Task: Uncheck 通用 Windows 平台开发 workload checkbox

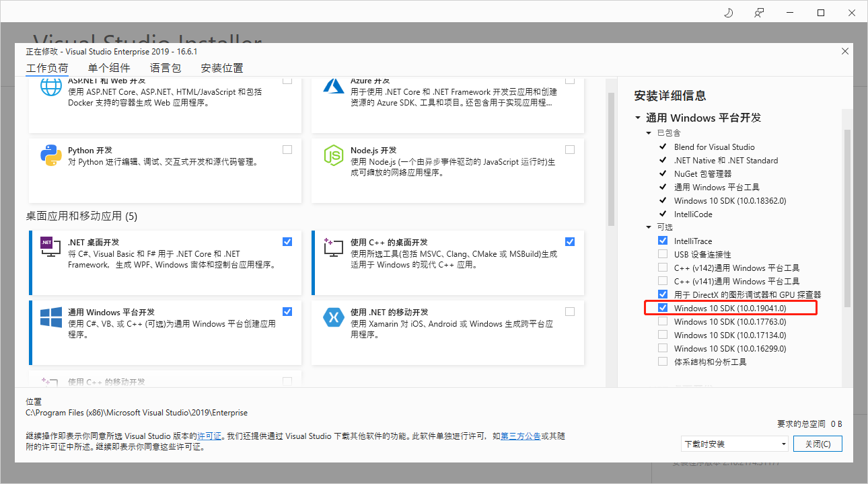Action: click(x=287, y=311)
